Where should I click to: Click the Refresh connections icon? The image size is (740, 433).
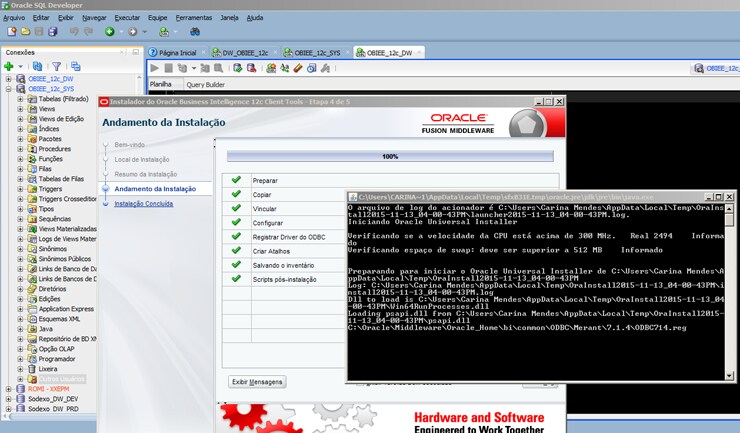click(37, 67)
